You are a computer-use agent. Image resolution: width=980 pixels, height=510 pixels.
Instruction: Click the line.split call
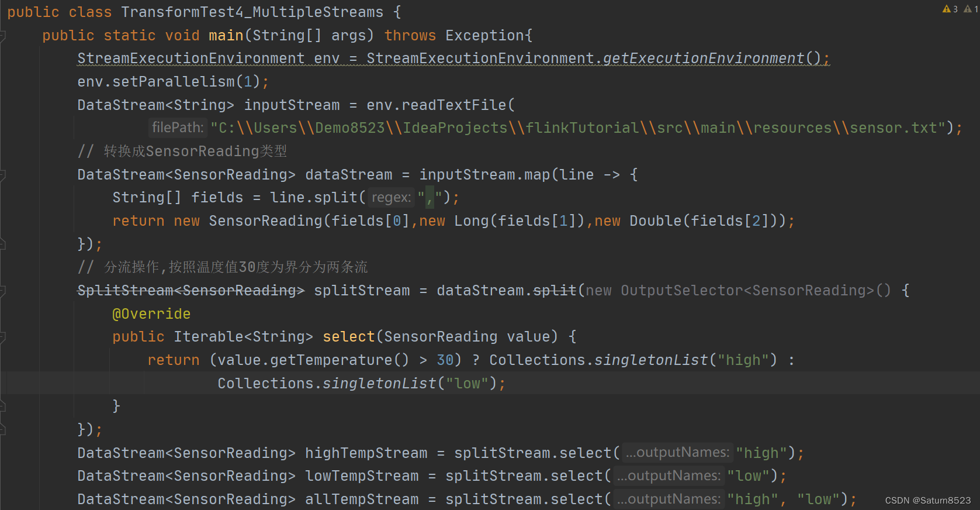pos(314,198)
